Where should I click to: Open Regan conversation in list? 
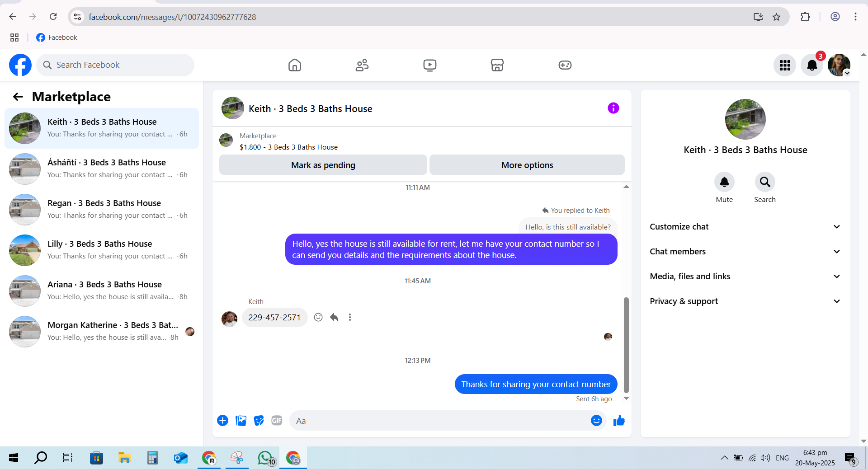(102, 210)
